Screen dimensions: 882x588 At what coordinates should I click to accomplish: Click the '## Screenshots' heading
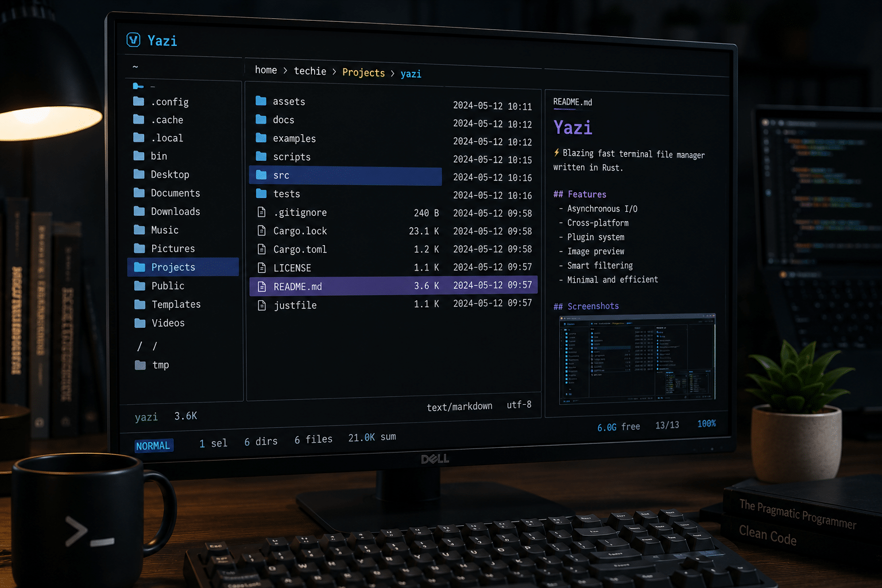pos(586,306)
